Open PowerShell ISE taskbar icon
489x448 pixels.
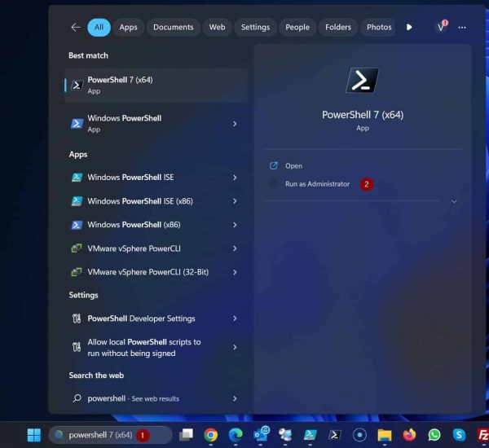click(x=311, y=435)
